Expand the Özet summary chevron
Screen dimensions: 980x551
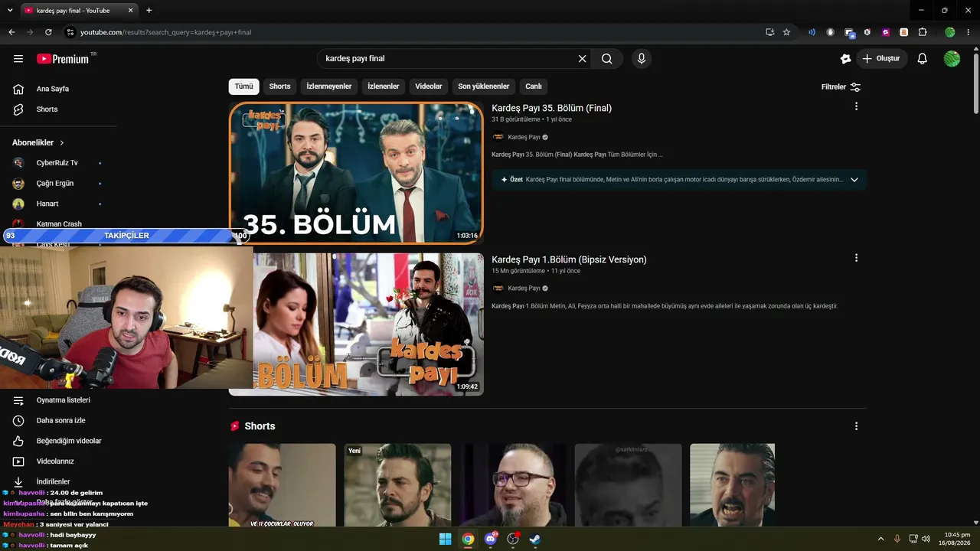854,180
